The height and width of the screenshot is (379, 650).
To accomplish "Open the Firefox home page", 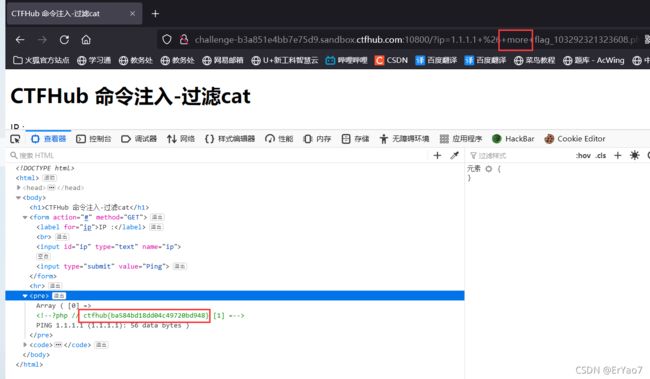I will tap(86, 40).
